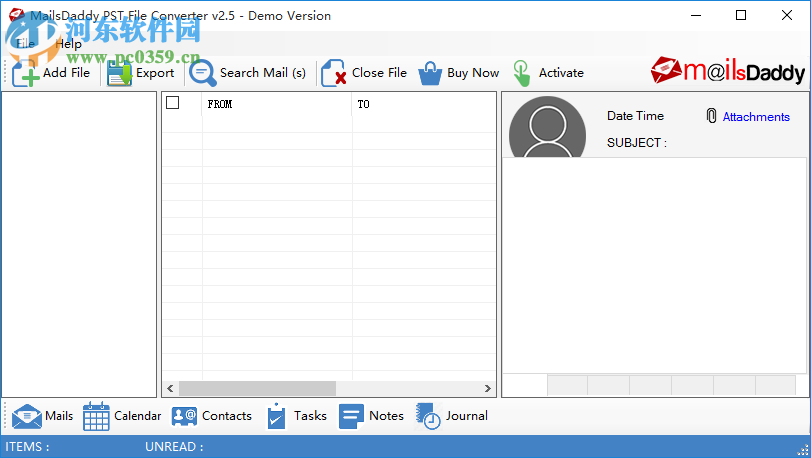This screenshot has width=811, height=458.
Task: Click the Date Time label
Action: [x=635, y=116]
